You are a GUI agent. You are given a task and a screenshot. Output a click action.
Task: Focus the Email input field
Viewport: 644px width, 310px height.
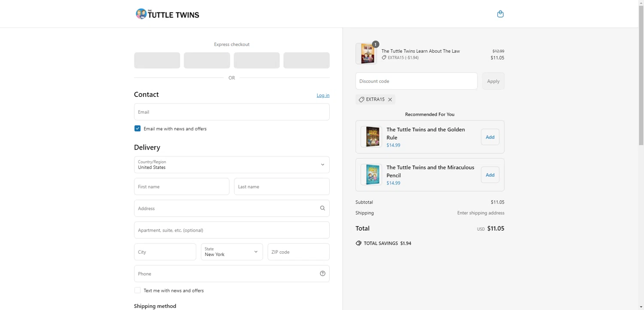pyautogui.click(x=232, y=112)
